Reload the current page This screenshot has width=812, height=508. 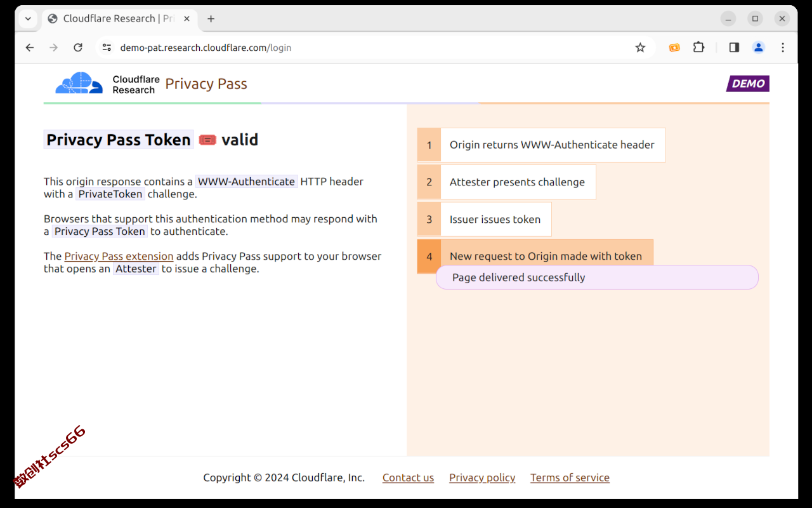click(78, 48)
